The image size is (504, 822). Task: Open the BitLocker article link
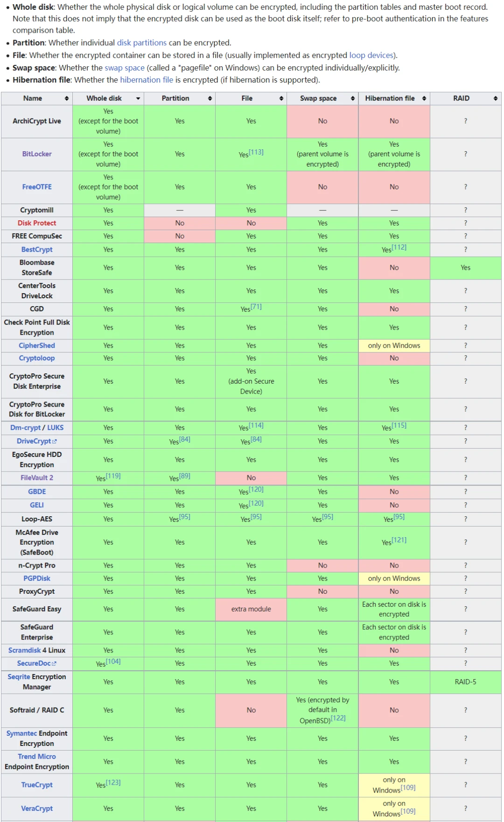(x=37, y=154)
